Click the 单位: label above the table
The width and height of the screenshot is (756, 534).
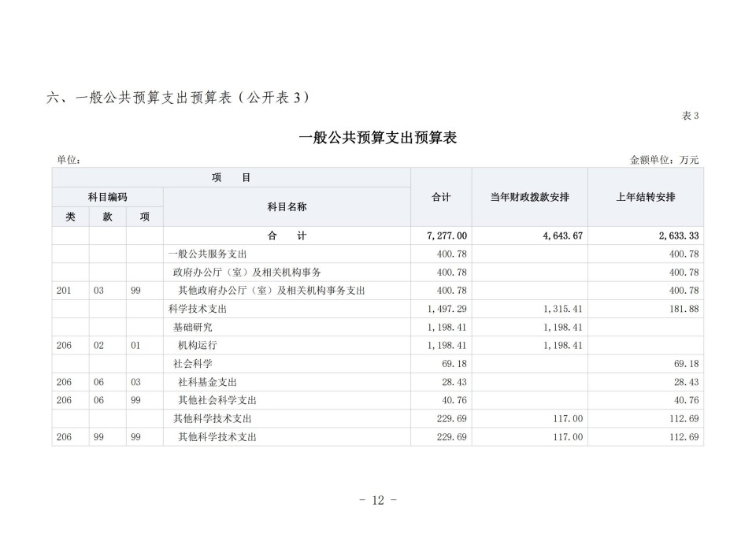coord(69,160)
